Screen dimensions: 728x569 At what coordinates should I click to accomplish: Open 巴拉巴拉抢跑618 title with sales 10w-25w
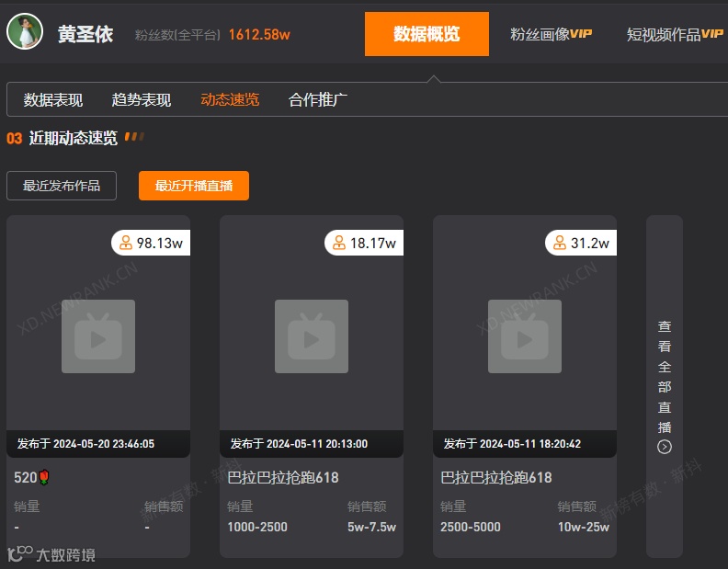point(496,477)
